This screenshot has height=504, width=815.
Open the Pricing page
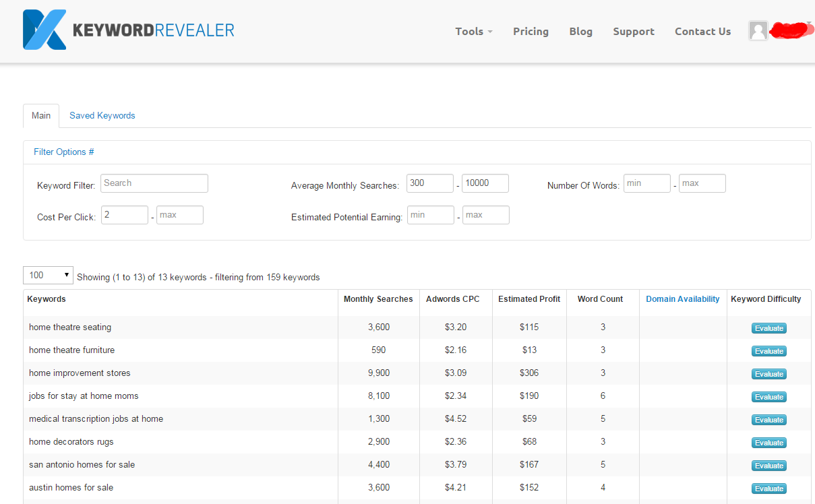(x=531, y=31)
